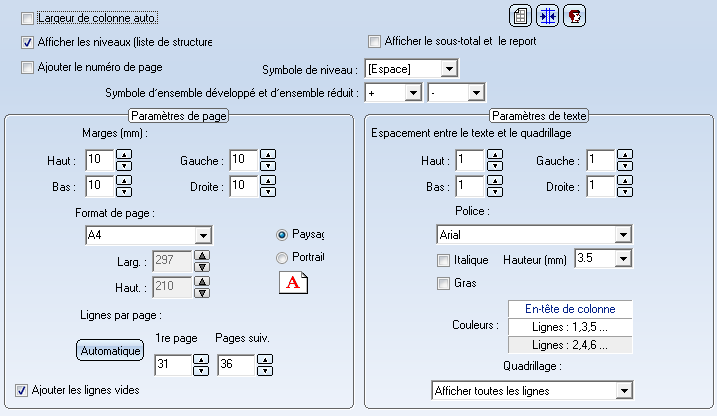Screen dimensions: 717x416
Task: Increase first page lines count
Action: (201, 361)
